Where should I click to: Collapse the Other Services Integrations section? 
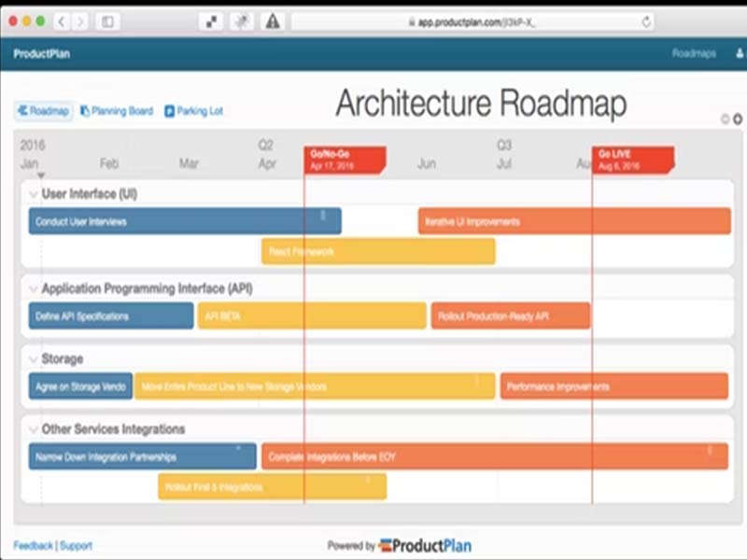(31, 429)
